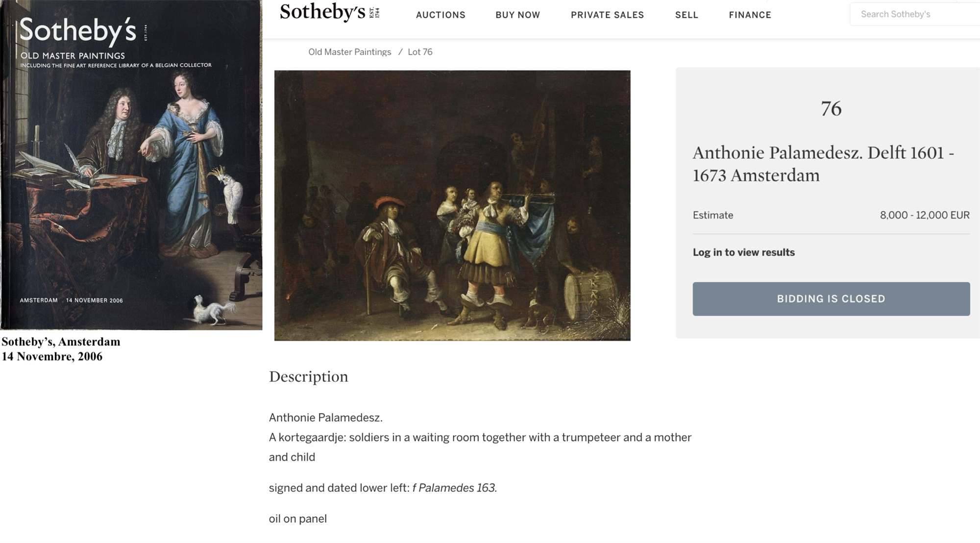
Task: Go to Private Sales in navigation
Action: pyautogui.click(x=607, y=15)
